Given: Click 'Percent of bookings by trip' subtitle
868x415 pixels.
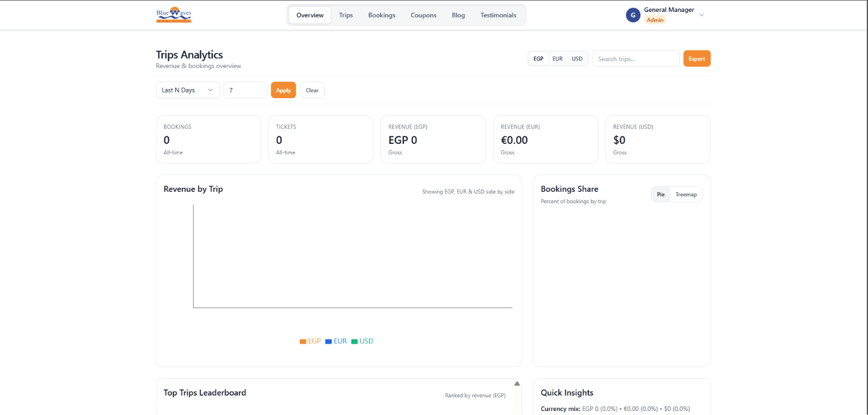Looking at the screenshot, I should tap(573, 202).
